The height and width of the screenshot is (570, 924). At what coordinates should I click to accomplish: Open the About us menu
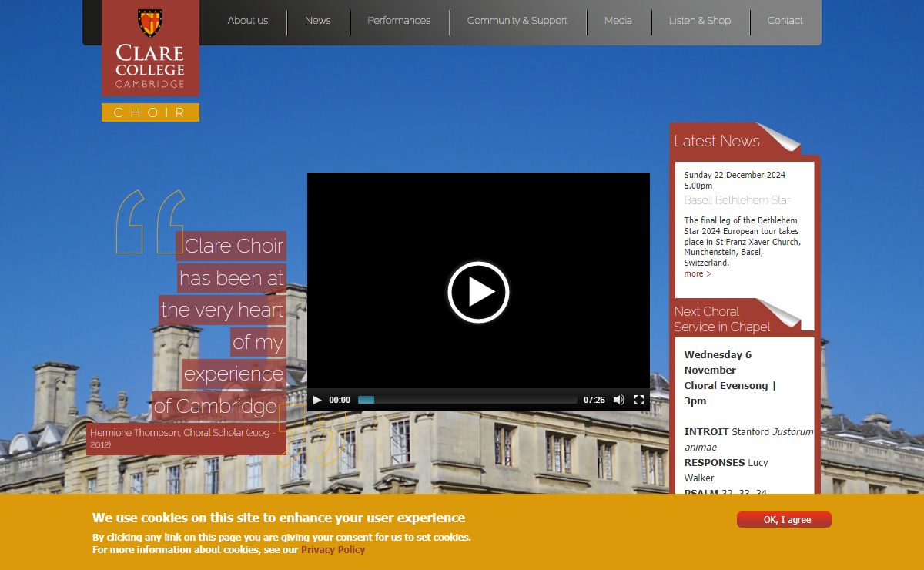coord(248,21)
